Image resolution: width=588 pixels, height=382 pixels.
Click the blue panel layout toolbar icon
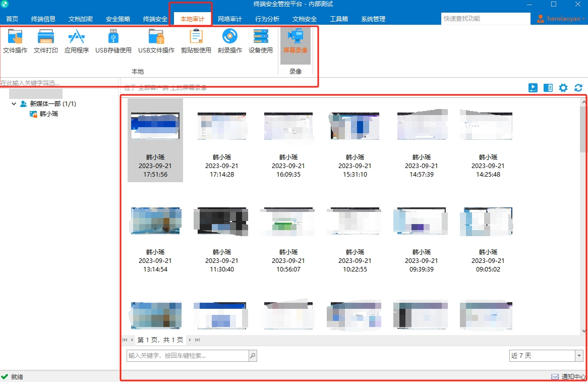(548, 88)
